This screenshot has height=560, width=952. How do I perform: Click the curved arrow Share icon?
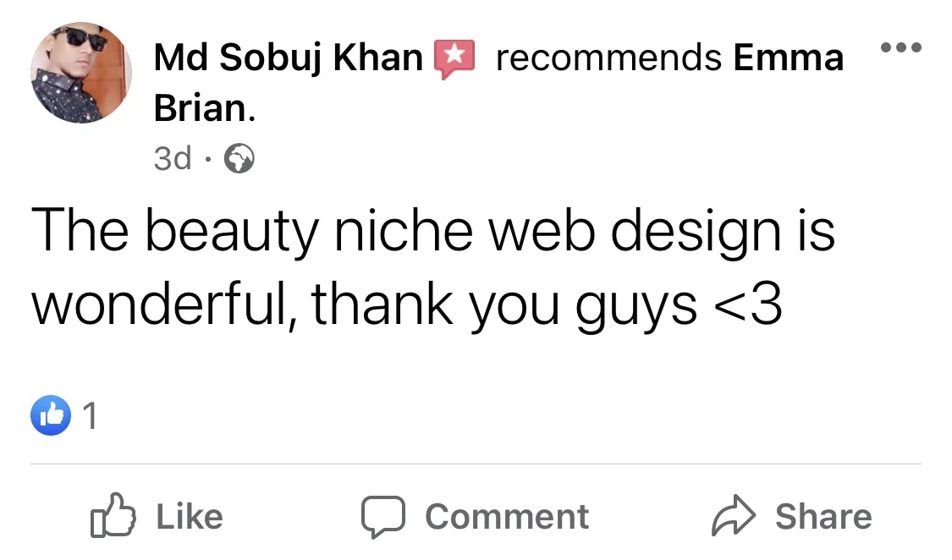tap(732, 517)
